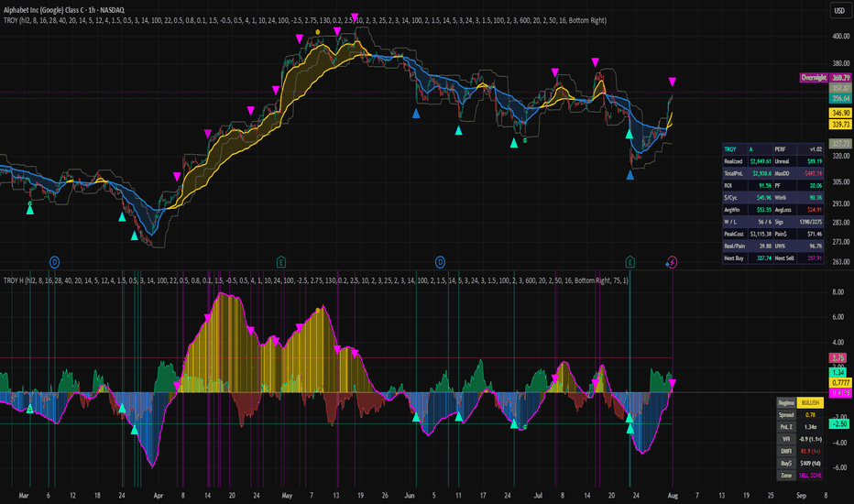854x504 pixels.
Task: Click the Next Buy 327.74 value
Action: 761,257
